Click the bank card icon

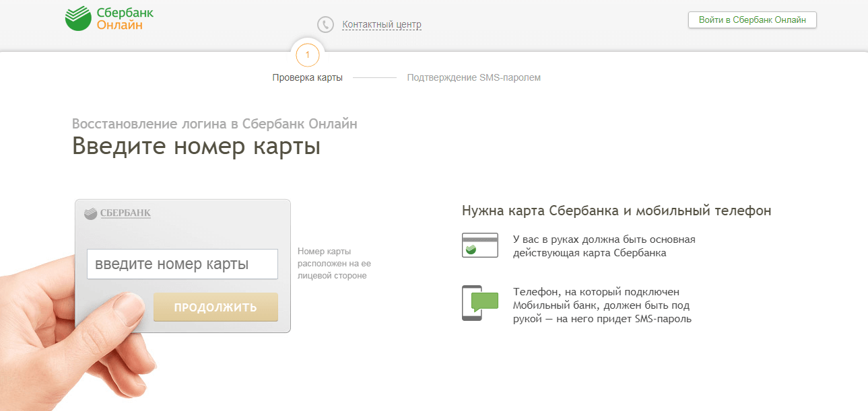(480, 245)
